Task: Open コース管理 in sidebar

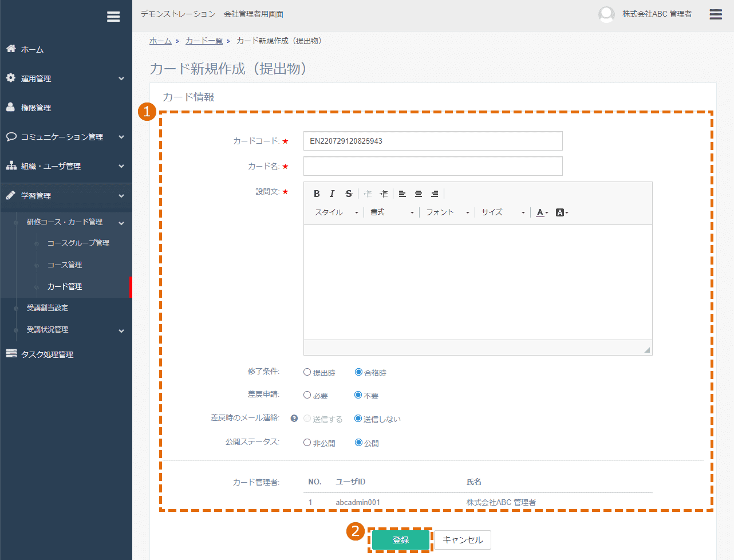Action: (x=65, y=265)
